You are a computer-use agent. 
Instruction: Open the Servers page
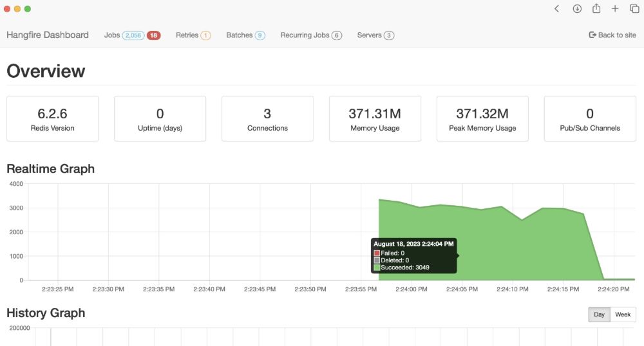point(369,35)
